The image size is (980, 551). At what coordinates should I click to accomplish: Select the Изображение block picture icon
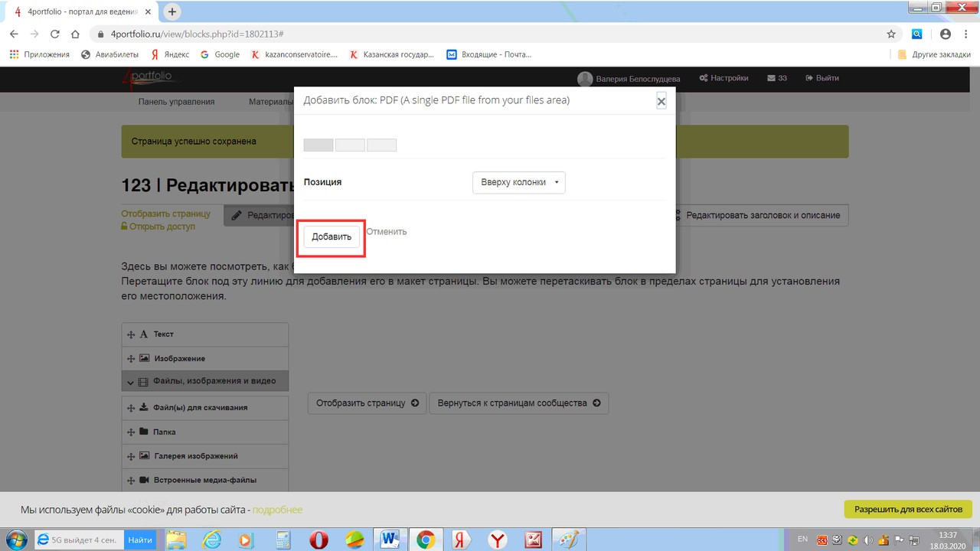(x=144, y=358)
